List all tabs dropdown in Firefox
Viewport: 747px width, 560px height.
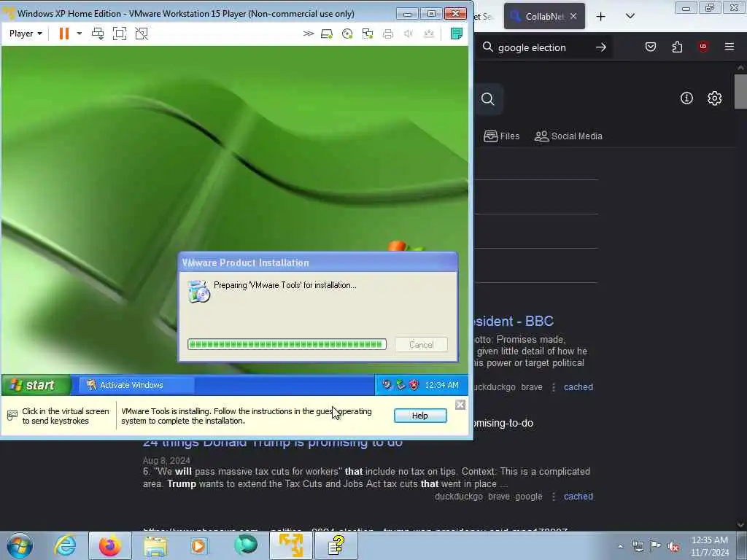(630, 16)
